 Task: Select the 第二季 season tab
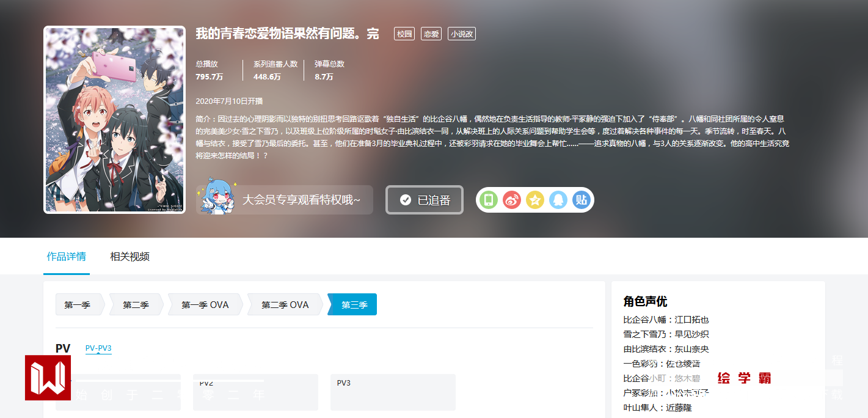(x=136, y=304)
